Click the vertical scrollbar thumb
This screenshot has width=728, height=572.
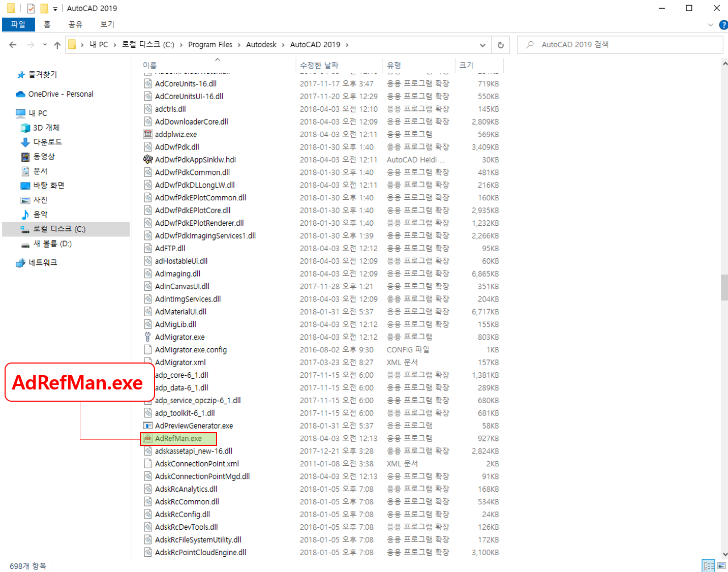[724, 288]
